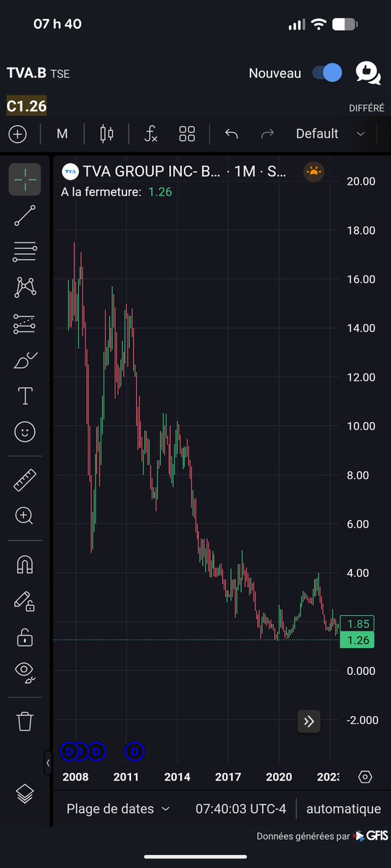The image size is (391, 868).
Task: Tap the 2020 time axis label
Action: click(279, 778)
